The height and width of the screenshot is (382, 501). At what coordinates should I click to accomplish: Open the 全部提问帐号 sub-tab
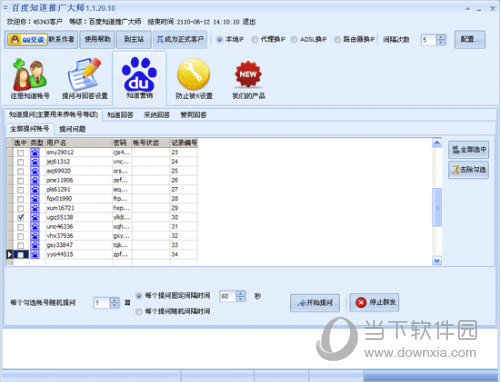(30, 129)
